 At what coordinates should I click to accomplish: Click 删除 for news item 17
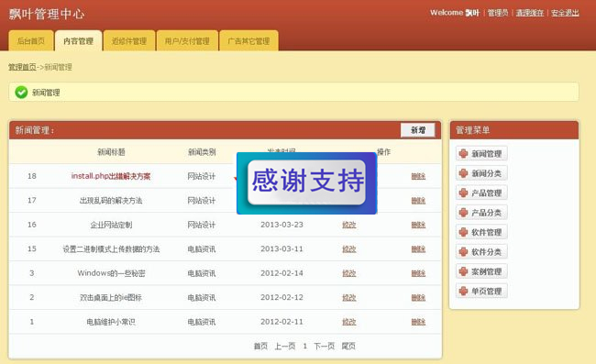418,201
